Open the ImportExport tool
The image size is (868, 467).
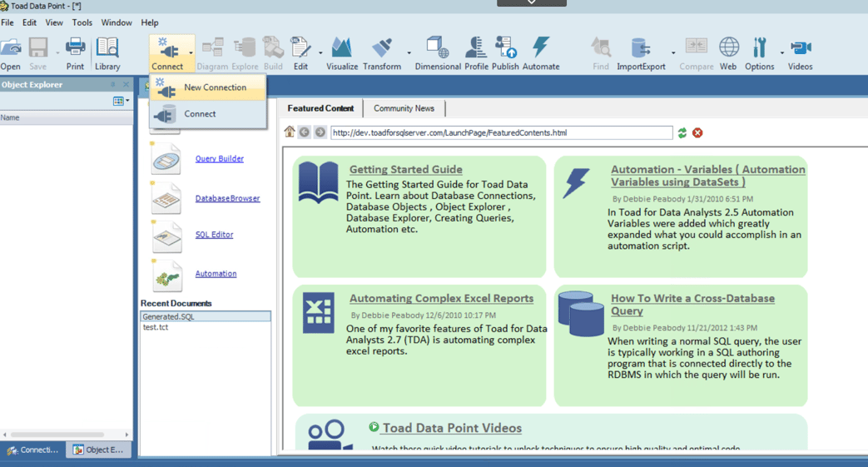pyautogui.click(x=641, y=53)
